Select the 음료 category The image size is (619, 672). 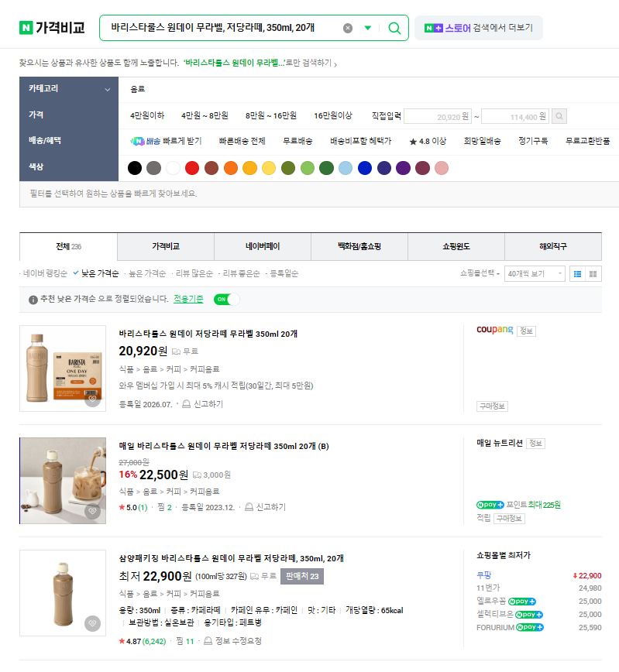point(137,89)
